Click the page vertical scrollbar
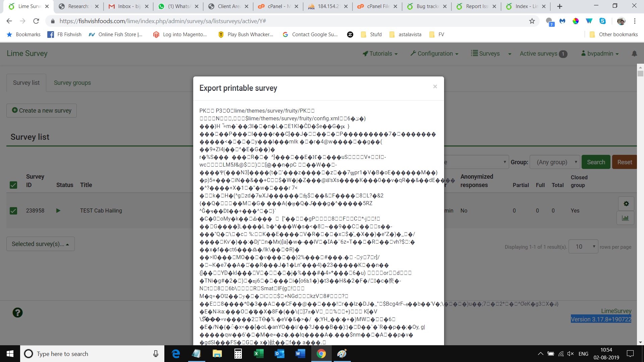 (640, 201)
